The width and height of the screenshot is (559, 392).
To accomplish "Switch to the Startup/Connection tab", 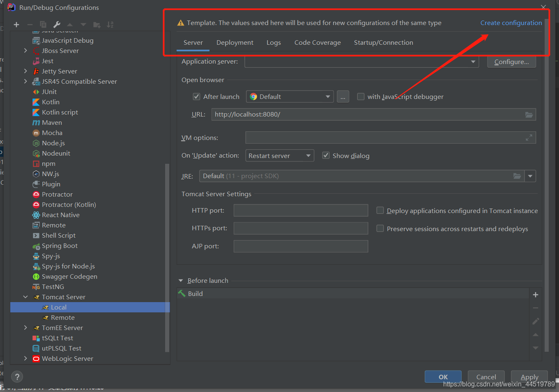I will 384,43.
